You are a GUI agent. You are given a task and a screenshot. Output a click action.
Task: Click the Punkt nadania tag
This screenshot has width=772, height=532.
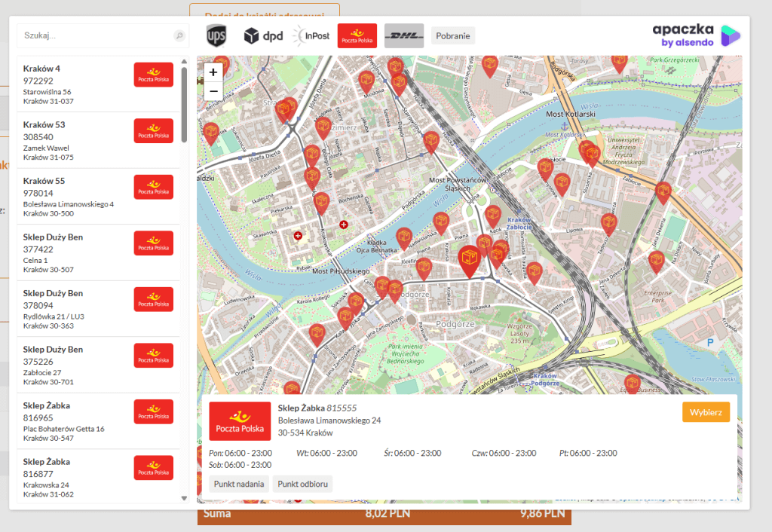238,484
